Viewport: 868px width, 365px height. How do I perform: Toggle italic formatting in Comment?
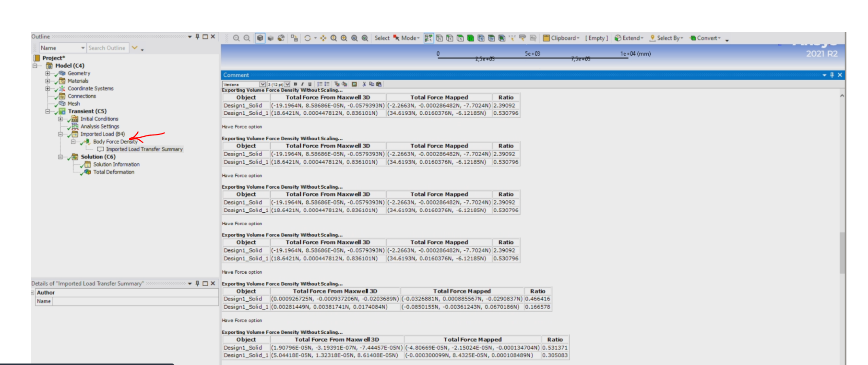(302, 84)
